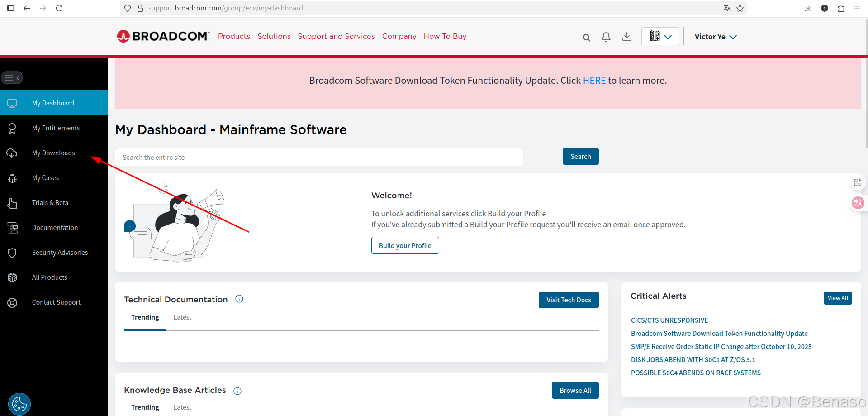Screen dimensions: 868x416
Task: Open the browser sidebar panel icon
Action: (x=10, y=8)
